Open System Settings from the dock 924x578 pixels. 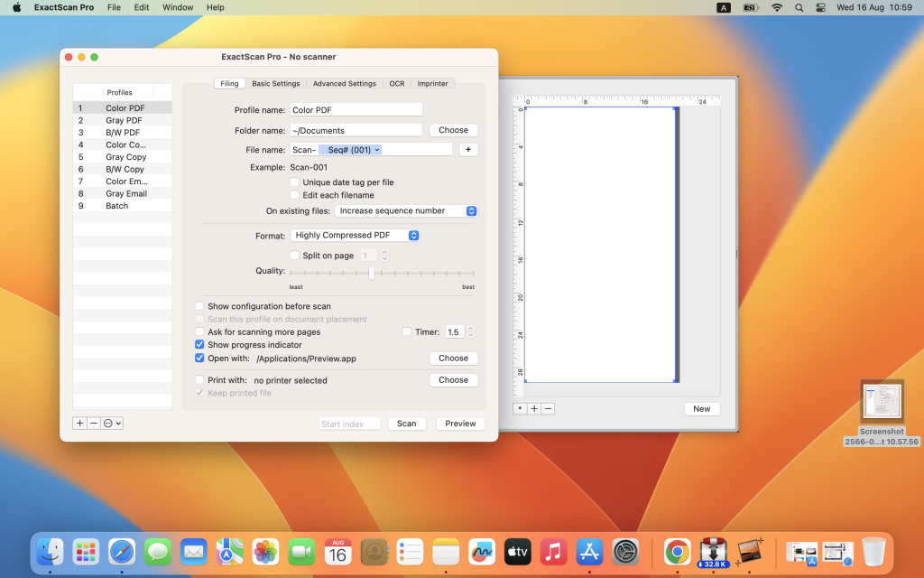(x=625, y=552)
